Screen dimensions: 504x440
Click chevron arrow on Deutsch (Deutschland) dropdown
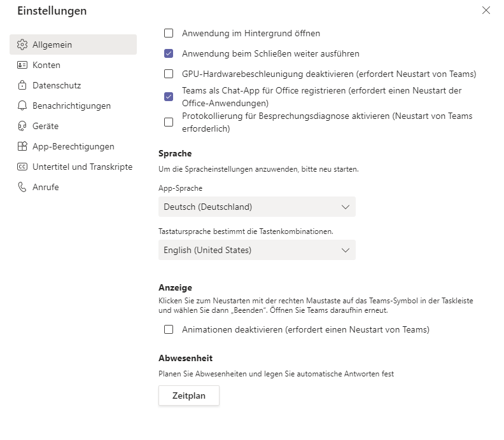point(345,207)
